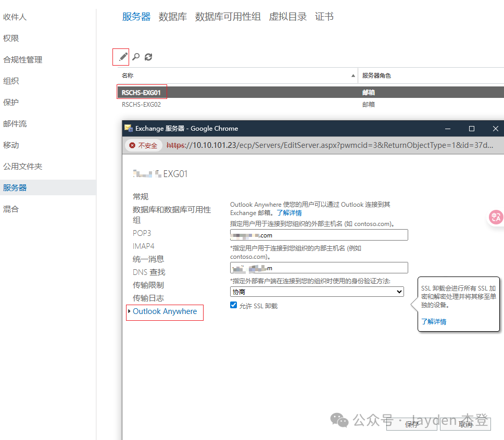Open 传输限制 settings section
Viewport: 504px width, 440px height.
tap(148, 285)
